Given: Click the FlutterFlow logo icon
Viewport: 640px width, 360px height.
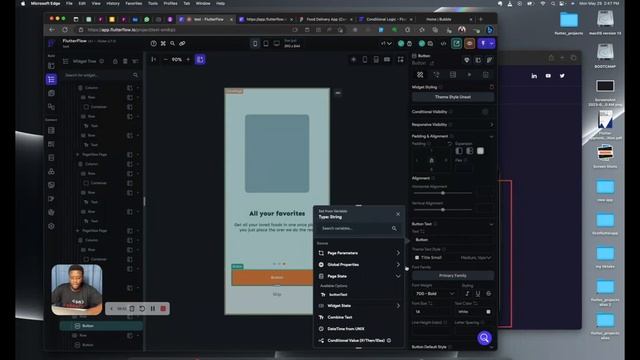Looking at the screenshot, I should (52, 43).
